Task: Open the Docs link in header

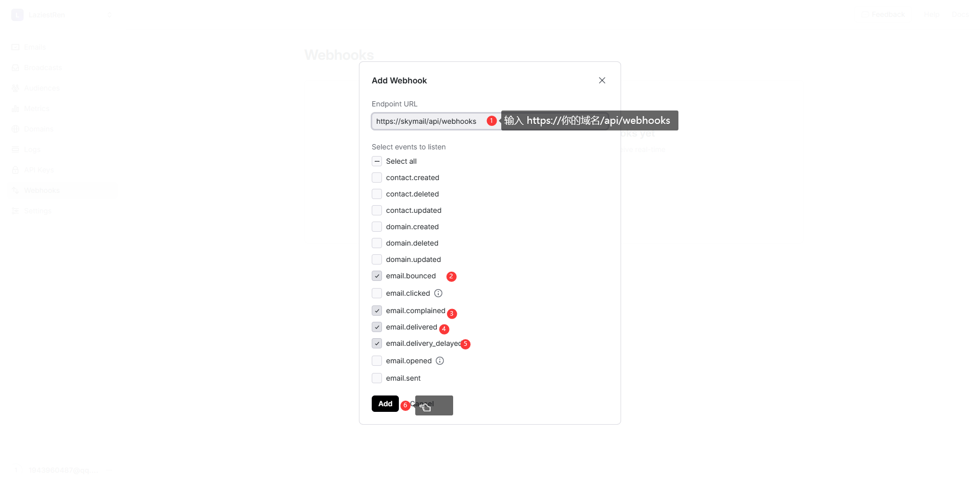Action: tap(960, 14)
